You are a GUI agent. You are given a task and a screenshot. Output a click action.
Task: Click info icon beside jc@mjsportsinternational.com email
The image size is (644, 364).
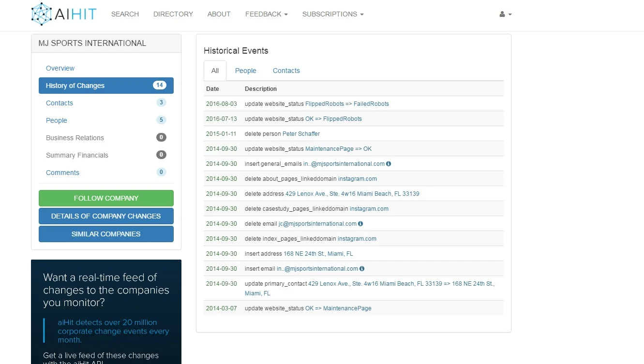coord(360,224)
